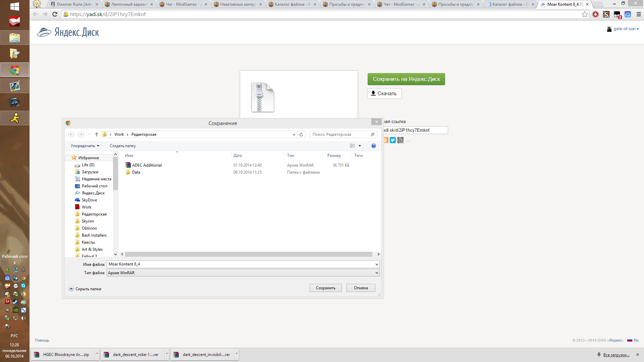Image resolution: width=644 pixels, height=362 pixels.
Task: Collapse folders with Скрыть папки toggle
Action: click(x=85, y=289)
